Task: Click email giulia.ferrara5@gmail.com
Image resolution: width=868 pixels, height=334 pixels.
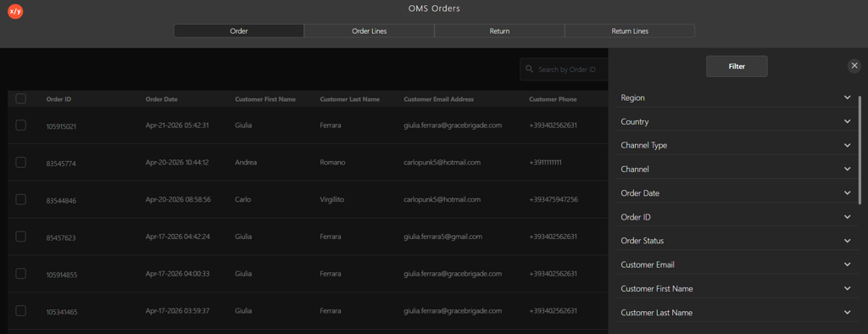Action: [442, 237]
